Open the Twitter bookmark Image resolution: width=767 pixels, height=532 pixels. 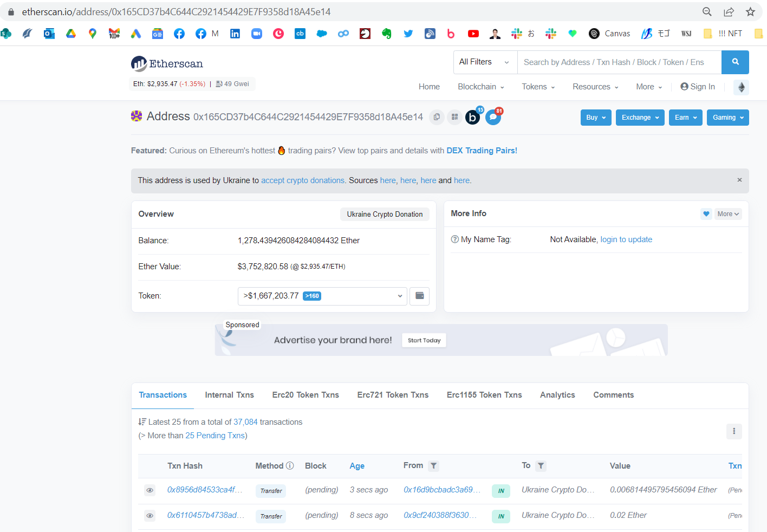pyautogui.click(x=408, y=34)
